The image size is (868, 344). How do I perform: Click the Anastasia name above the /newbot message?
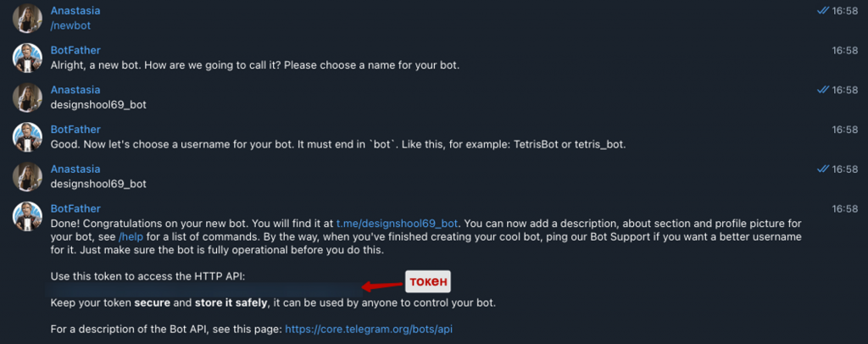(75, 10)
